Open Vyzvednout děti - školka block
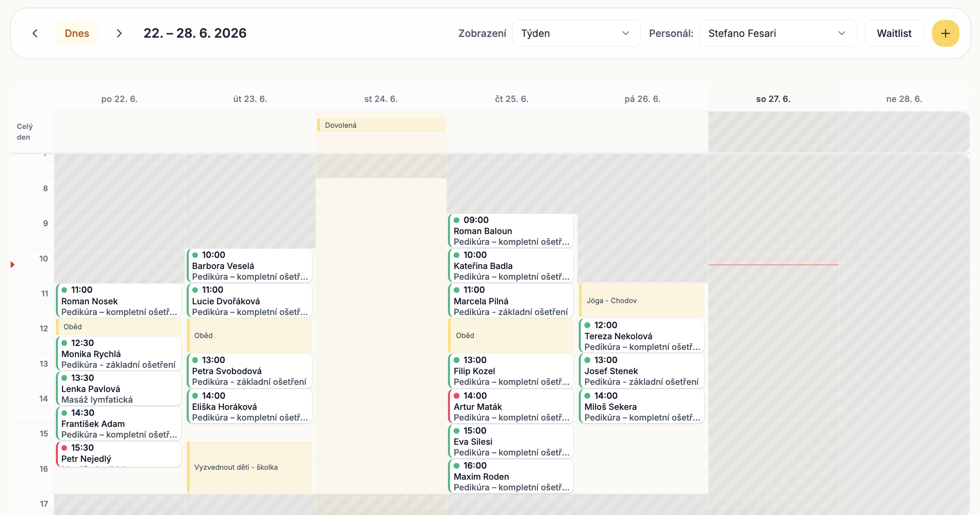Viewport: 980px width, 515px height. 249,467
